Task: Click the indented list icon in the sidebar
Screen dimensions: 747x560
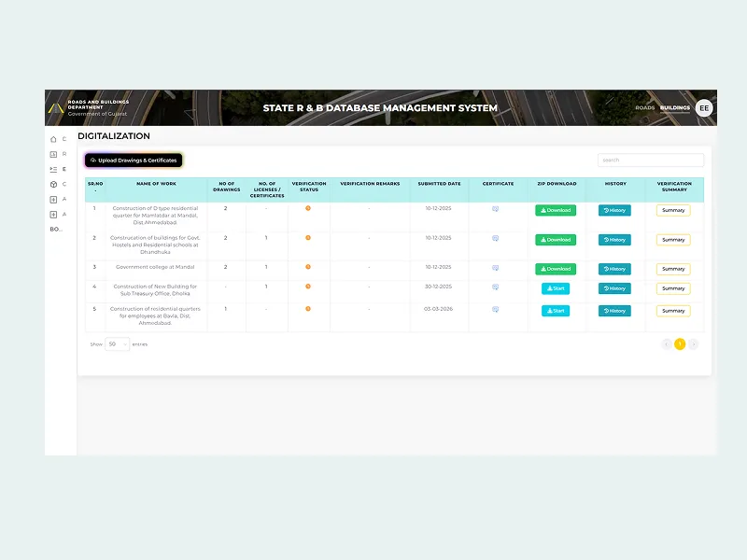Action: click(52, 169)
